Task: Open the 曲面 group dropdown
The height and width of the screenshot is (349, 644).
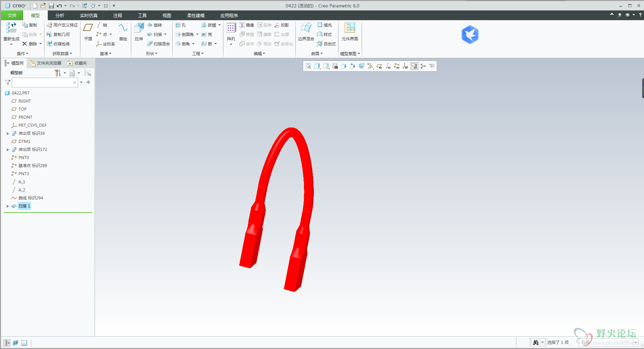Action: [317, 53]
